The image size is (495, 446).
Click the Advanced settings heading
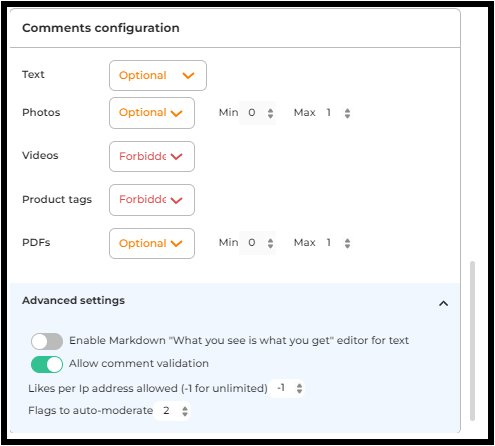(73, 300)
